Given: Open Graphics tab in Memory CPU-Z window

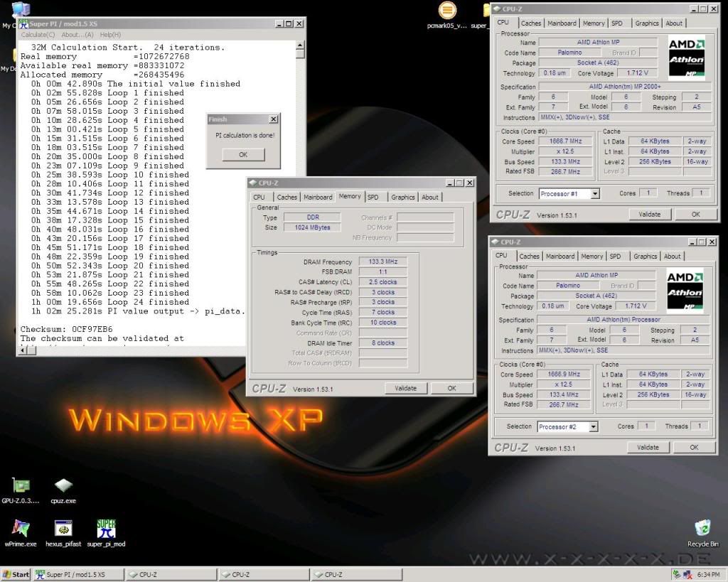Looking at the screenshot, I should click(x=402, y=198).
